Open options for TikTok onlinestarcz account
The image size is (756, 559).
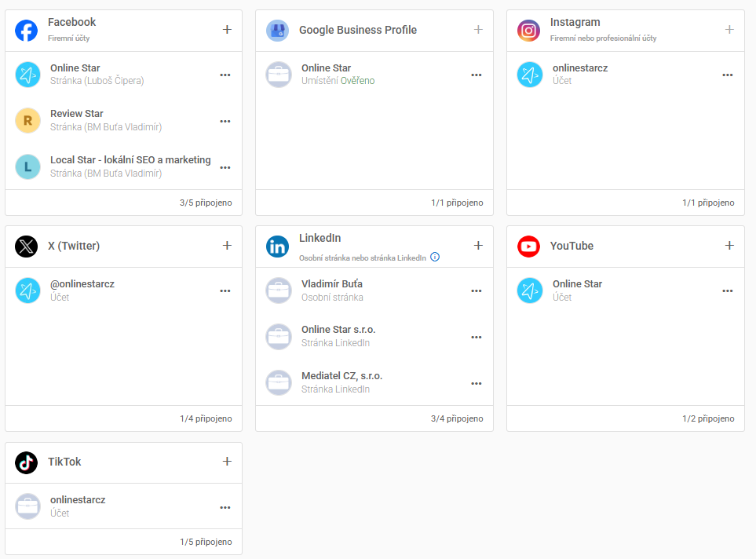tap(225, 508)
